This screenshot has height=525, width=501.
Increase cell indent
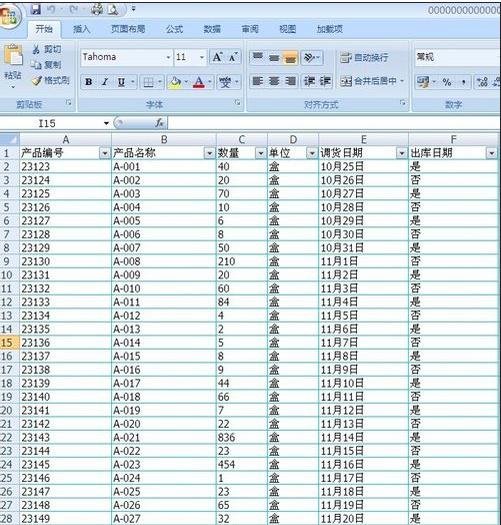tap(325, 81)
